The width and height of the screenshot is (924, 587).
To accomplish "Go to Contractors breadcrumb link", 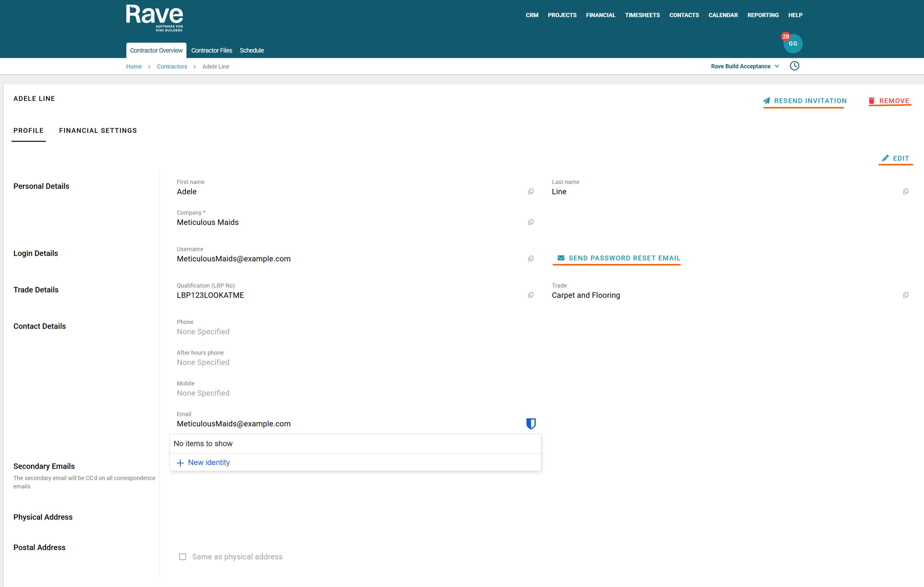I will point(172,67).
